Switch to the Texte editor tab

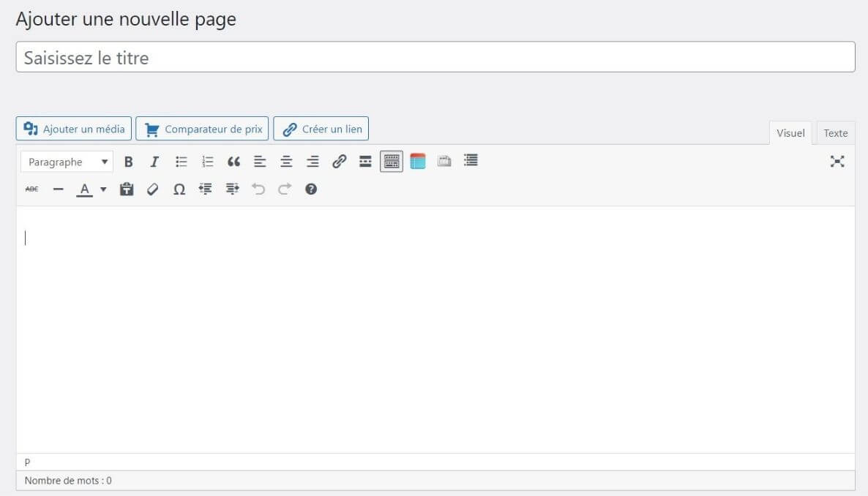click(835, 133)
